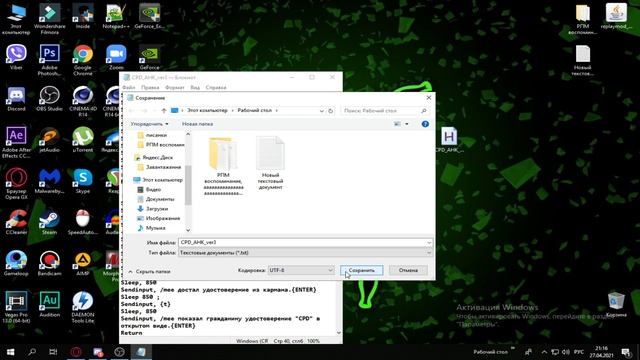Open CPD_AHK desktop file with H icon
The image size is (640, 360).
click(x=449, y=140)
